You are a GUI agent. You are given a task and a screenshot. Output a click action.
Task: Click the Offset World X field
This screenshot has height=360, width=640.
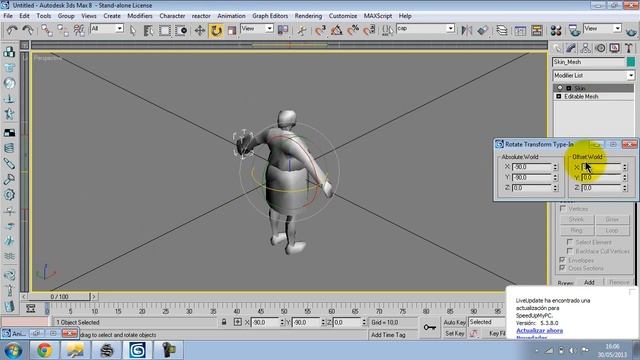tap(602, 167)
